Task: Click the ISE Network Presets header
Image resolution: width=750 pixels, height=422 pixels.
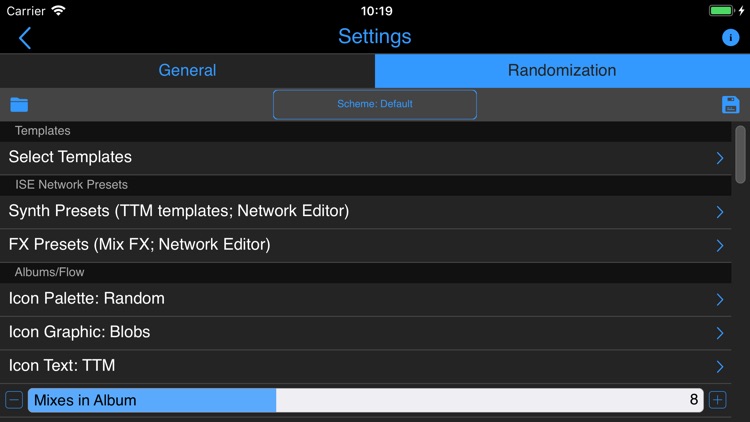Action: point(365,185)
